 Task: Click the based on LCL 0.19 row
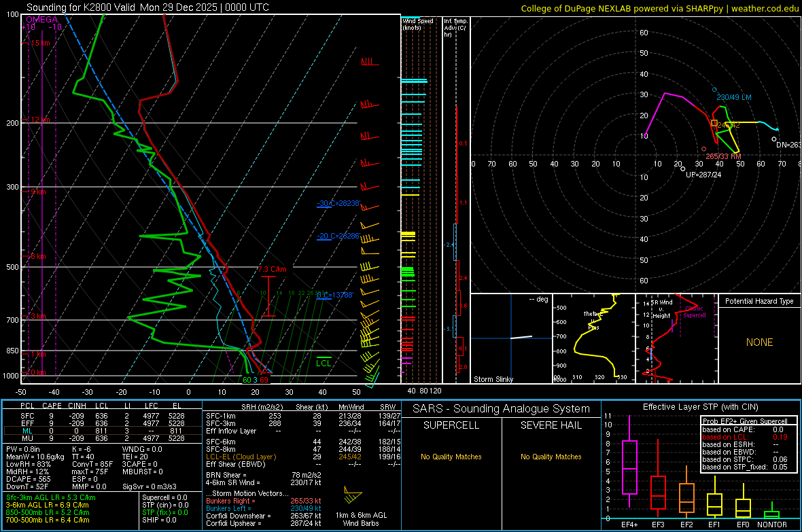745,437
